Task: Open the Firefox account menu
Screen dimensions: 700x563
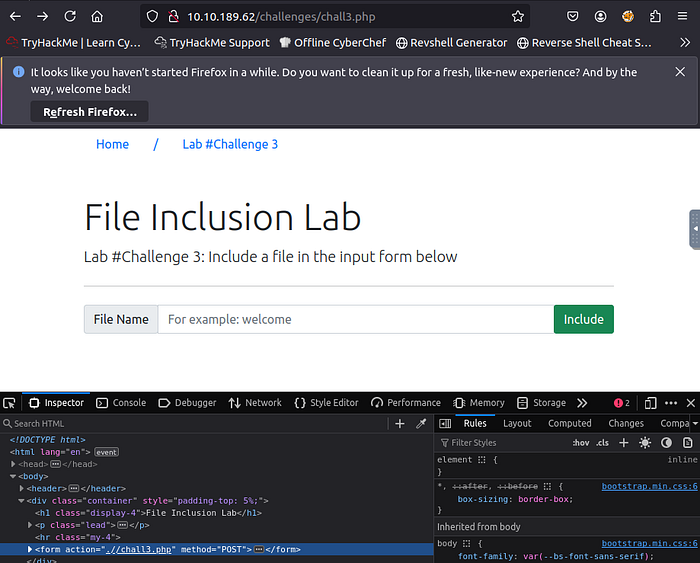Action: pos(600,17)
